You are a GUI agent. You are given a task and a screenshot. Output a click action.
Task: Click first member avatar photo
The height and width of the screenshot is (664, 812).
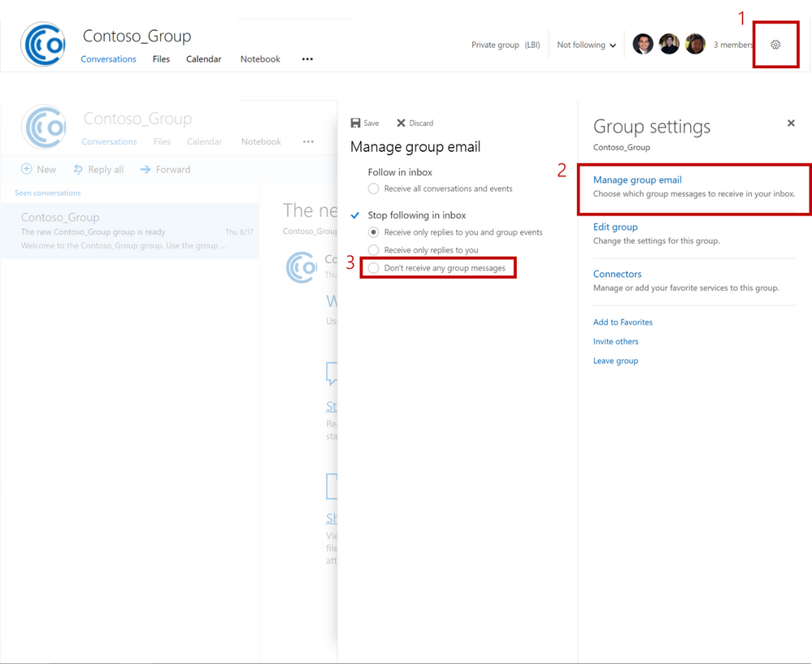(x=643, y=44)
